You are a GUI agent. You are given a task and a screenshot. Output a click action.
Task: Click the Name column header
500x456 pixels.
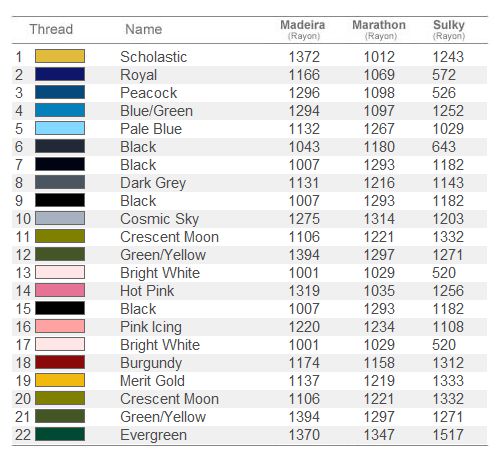click(x=144, y=29)
